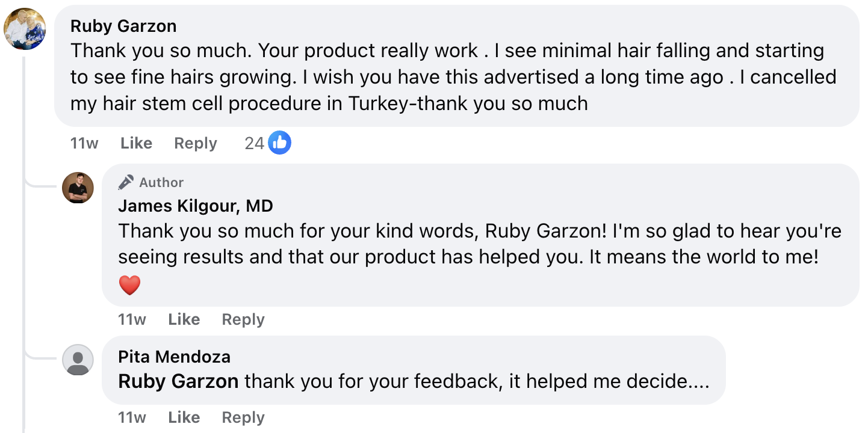Click James Kilgour, MD's name link

[x=196, y=206]
